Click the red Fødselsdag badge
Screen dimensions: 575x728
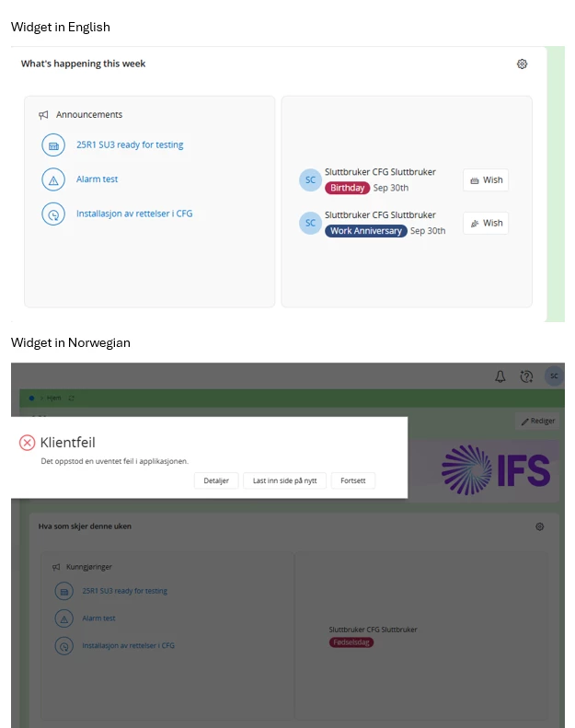(x=351, y=642)
